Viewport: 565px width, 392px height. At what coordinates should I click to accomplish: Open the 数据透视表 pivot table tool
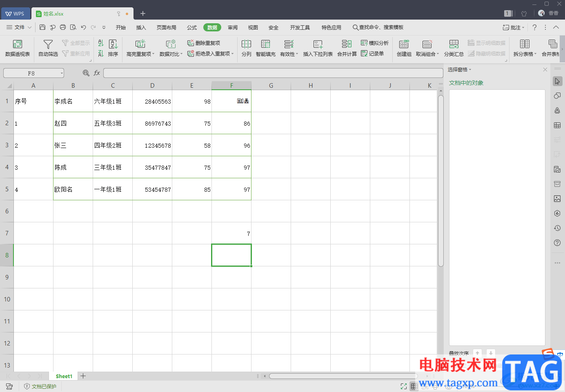[17, 48]
